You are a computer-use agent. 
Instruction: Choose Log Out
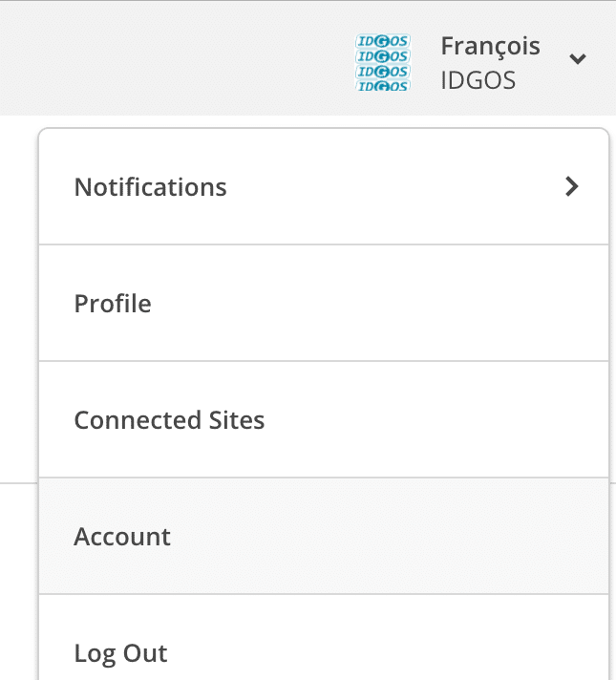coord(324,638)
